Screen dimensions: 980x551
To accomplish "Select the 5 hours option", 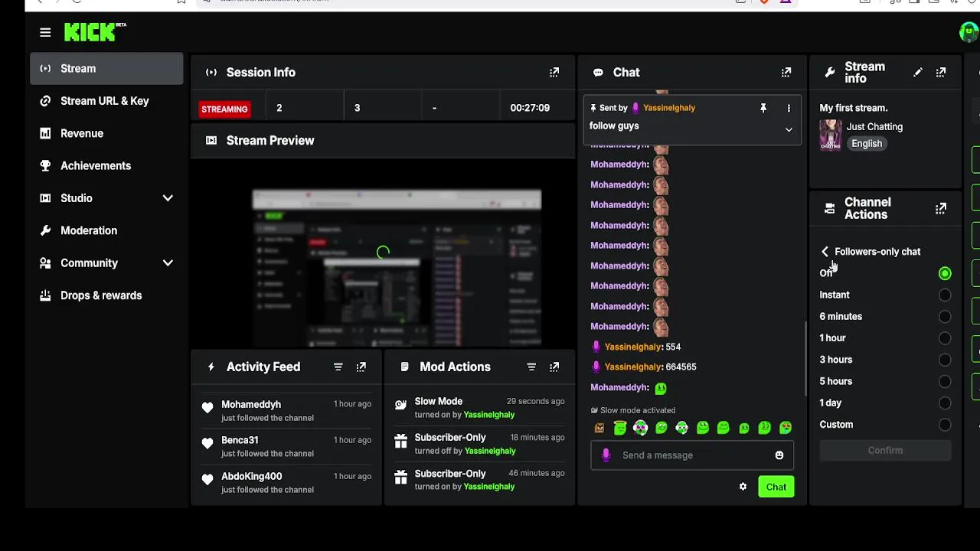I will (x=945, y=381).
